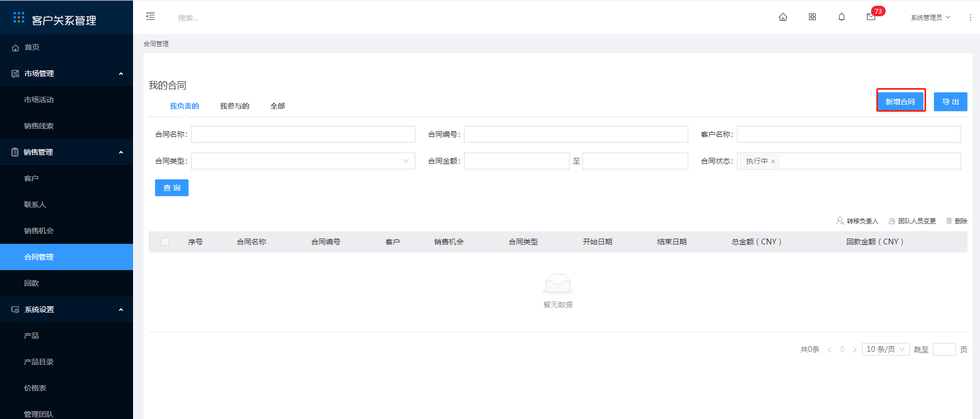Viewport: 980px width, 419px height.
Task: Click the 首页 house icon in sidebar
Action: pyautogui.click(x=16, y=48)
